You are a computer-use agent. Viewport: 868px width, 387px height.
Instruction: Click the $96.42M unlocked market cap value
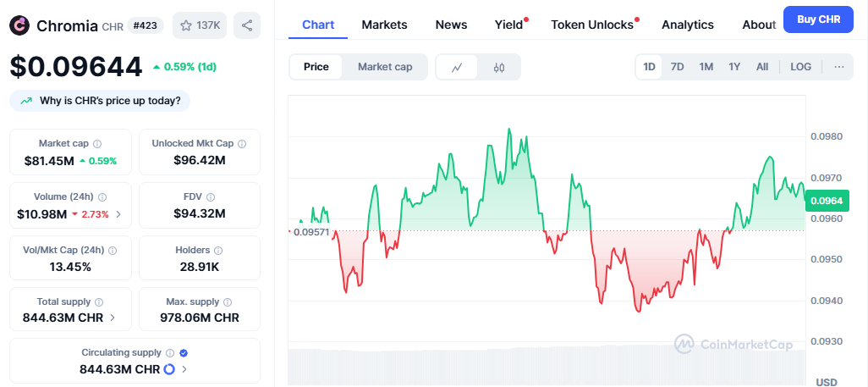click(x=200, y=160)
